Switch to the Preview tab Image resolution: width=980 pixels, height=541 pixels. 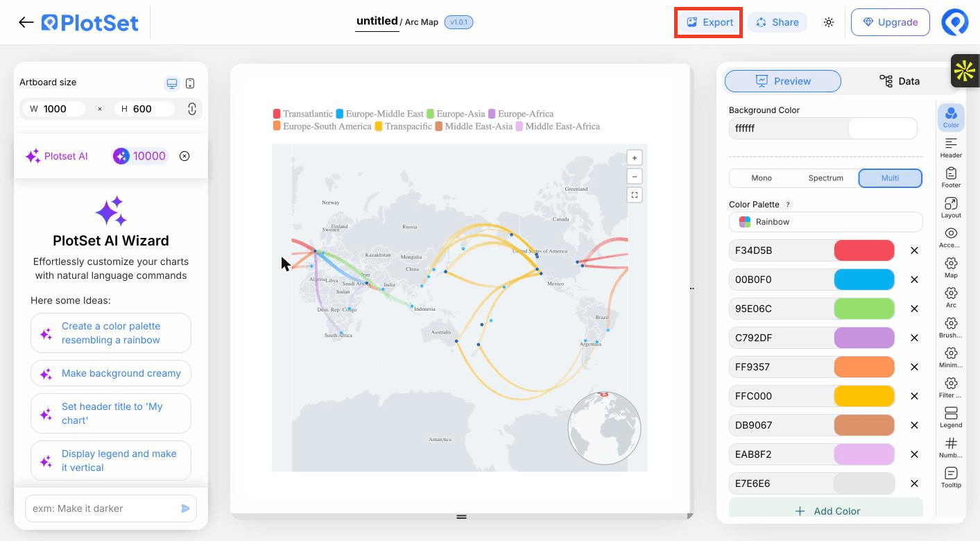[783, 81]
